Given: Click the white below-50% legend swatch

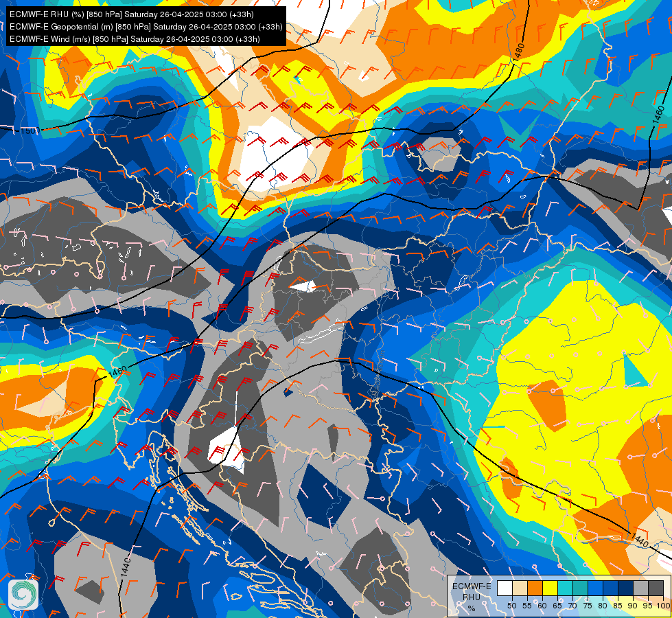Looking at the screenshot, I should (x=505, y=588).
